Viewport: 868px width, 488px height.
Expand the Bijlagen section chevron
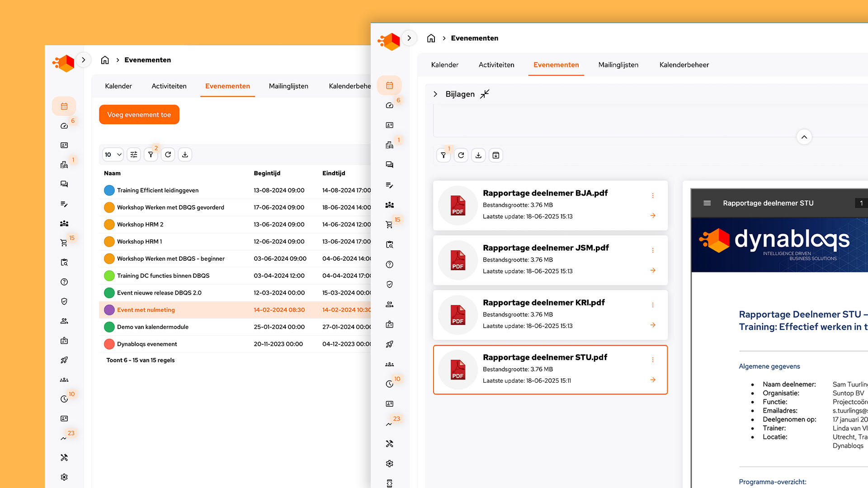[435, 94]
